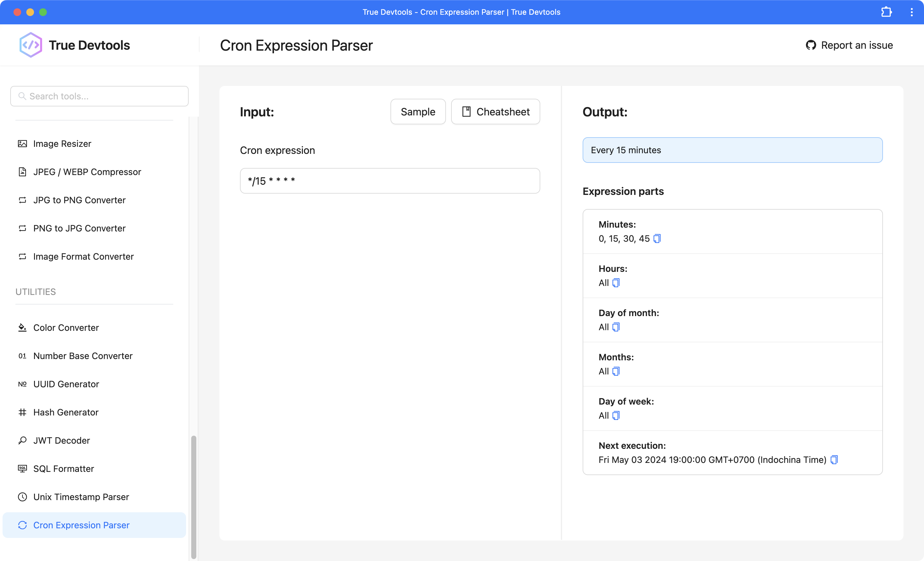Click the Cron Expression Parser refresh icon

[x=22, y=525]
